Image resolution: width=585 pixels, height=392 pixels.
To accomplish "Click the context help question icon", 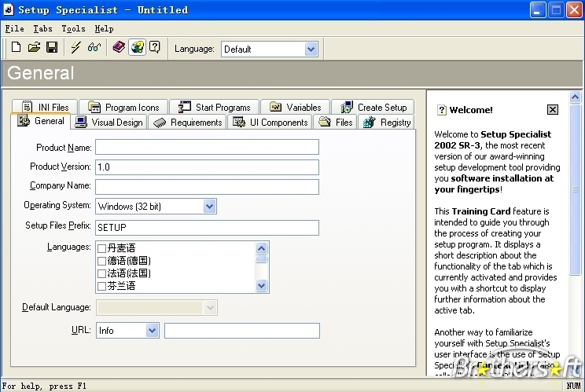I will pos(154,47).
